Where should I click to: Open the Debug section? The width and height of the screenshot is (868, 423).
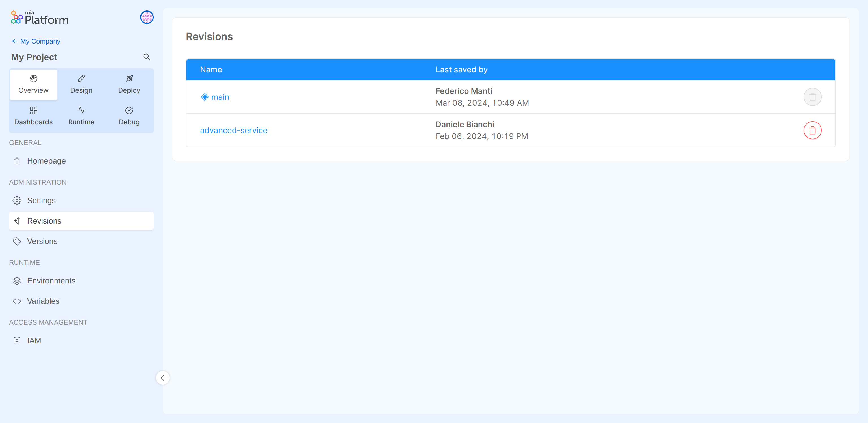tap(129, 116)
